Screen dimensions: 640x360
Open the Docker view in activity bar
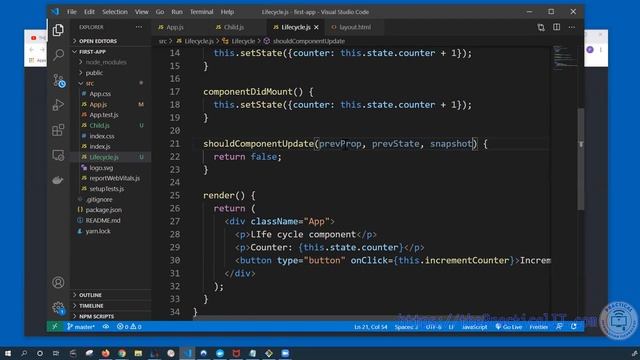pyautogui.click(x=58, y=180)
